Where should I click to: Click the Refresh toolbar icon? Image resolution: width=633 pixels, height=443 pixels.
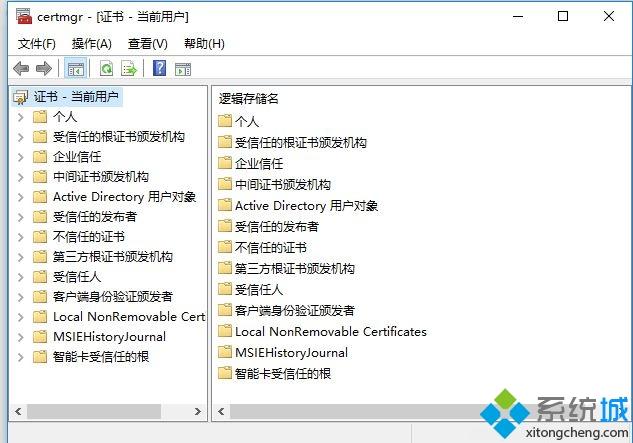coord(107,69)
